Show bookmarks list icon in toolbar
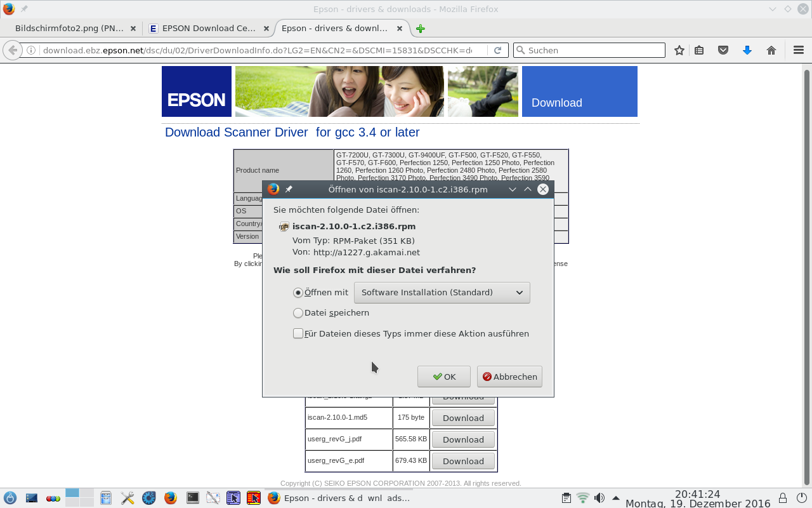812x508 pixels. tap(699, 50)
